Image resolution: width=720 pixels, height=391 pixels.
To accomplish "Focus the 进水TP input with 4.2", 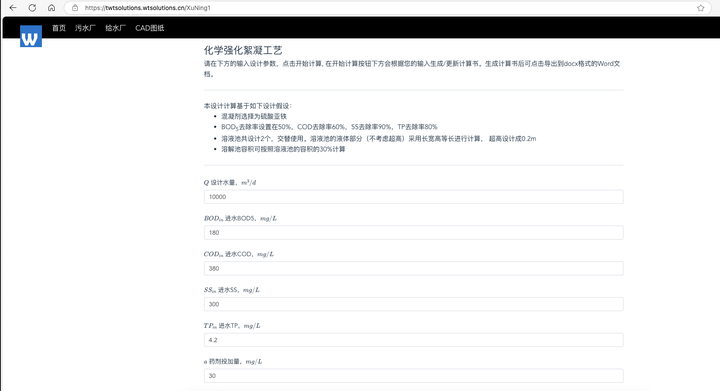I will (x=413, y=340).
